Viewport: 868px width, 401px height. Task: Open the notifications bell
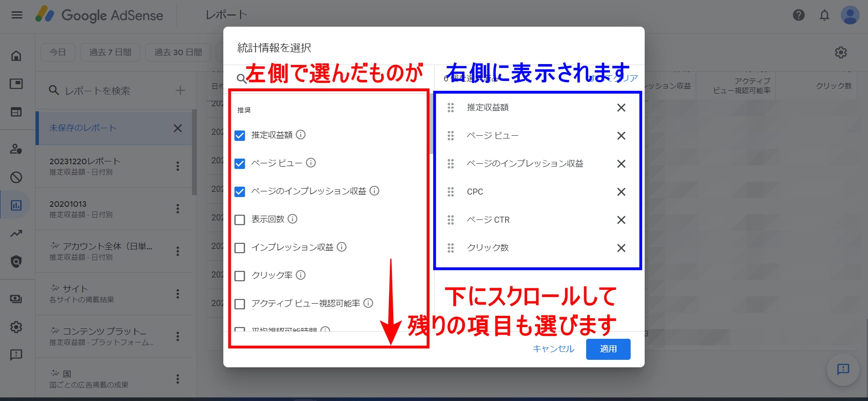(824, 15)
